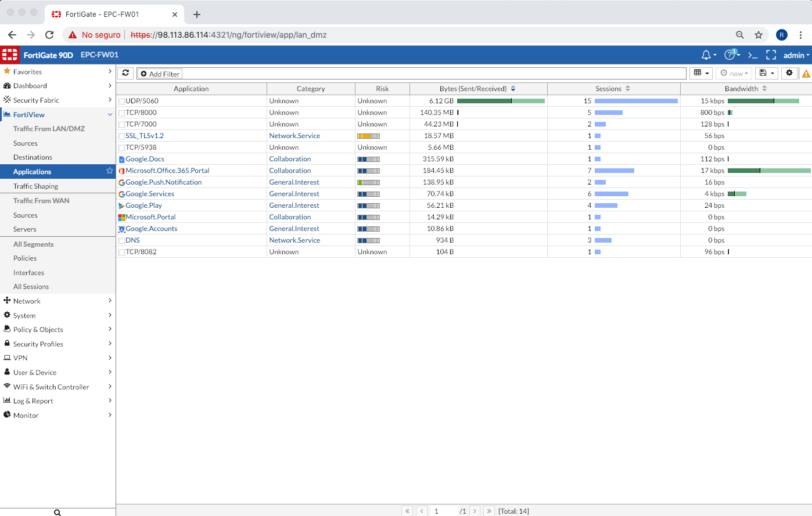Open Sources under Traffic From LAN/DMZ
812x516 pixels.
(x=26, y=143)
